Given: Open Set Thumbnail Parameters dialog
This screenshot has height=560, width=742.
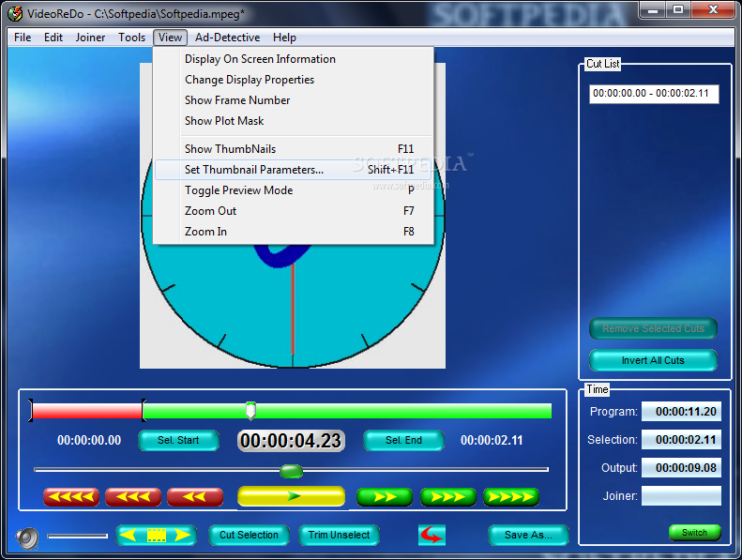Looking at the screenshot, I should point(294,170).
